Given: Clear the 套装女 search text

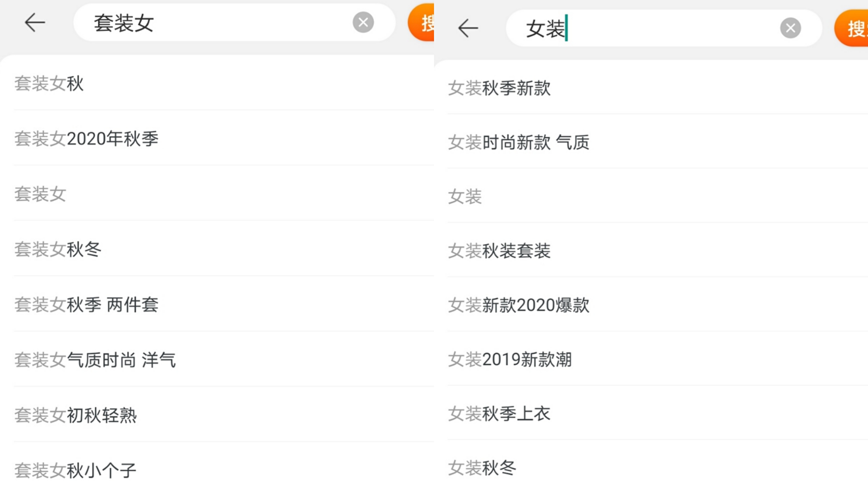Looking at the screenshot, I should point(363,22).
